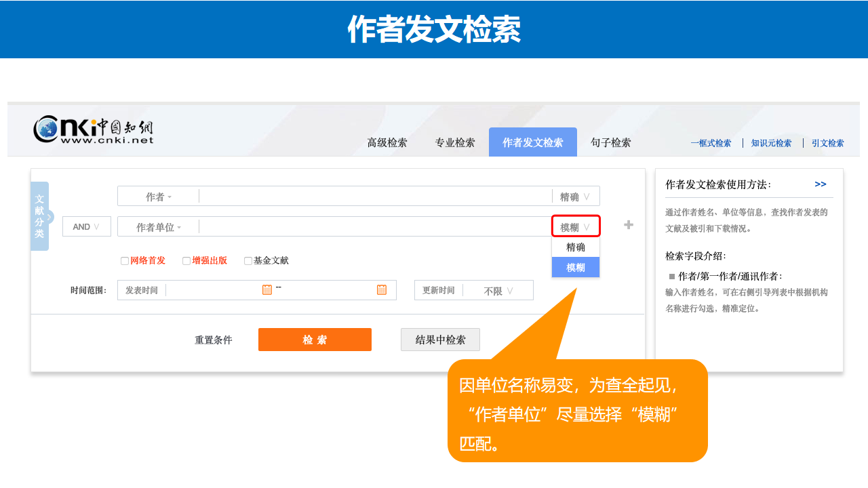Viewport: 868px width, 488px height.
Task: Check the 网络首发 checkbox
Action: pos(125,261)
